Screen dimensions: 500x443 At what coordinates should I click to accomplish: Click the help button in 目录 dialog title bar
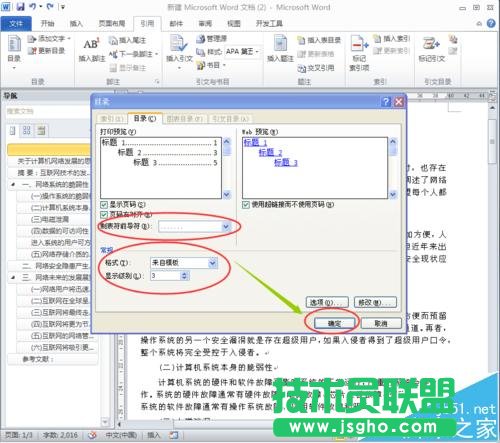[x=386, y=102]
